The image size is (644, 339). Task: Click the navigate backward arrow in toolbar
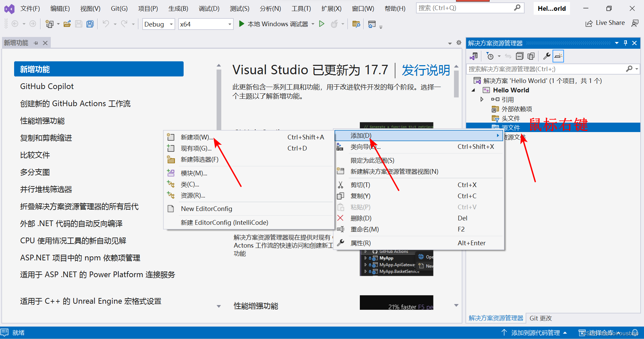15,24
